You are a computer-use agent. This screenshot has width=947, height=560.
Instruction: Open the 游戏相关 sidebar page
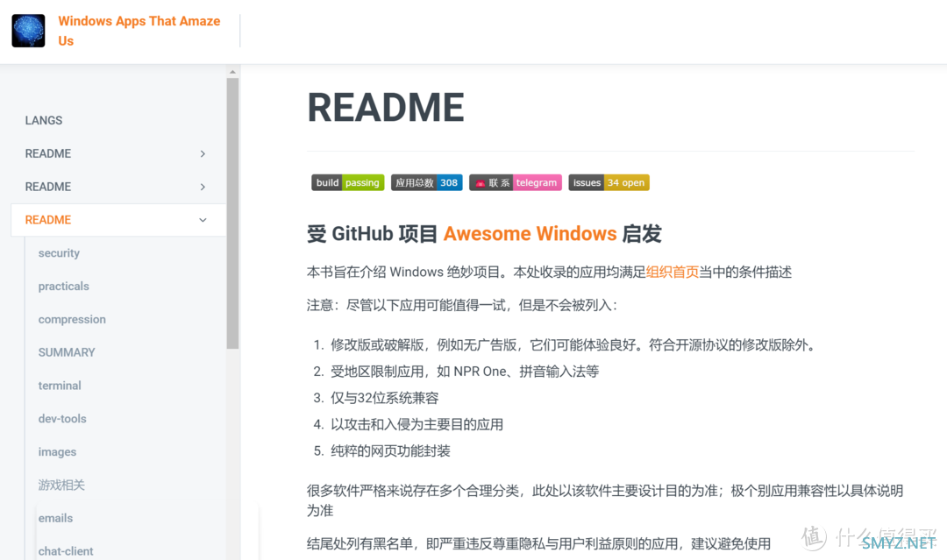tap(61, 486)
